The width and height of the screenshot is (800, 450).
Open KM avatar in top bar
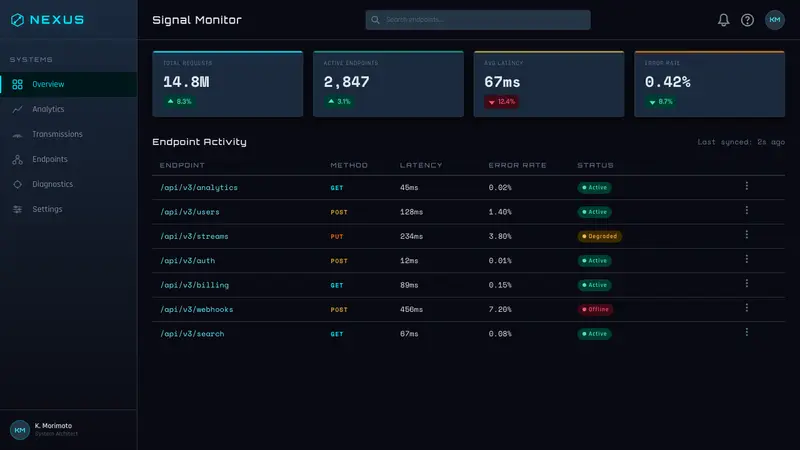click(774, 20)
